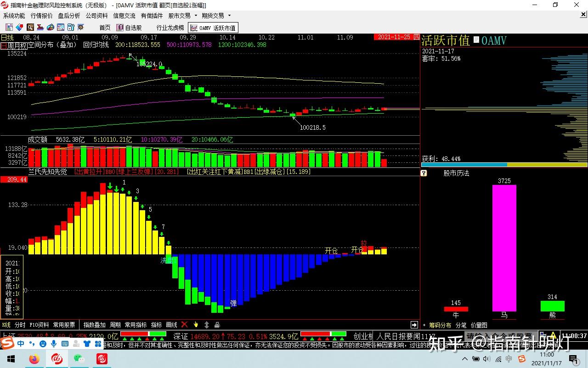Toggle the red square before 周月权
Viewport: 588px width, 368px height.
[3, 45]
